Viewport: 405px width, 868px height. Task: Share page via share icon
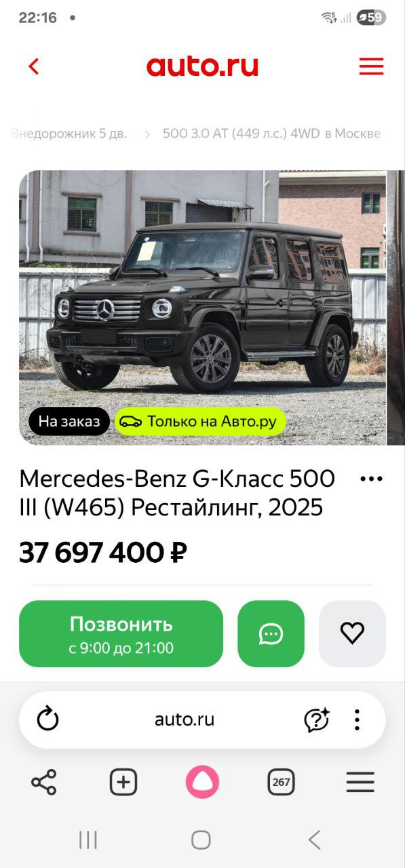click(44, 783)
